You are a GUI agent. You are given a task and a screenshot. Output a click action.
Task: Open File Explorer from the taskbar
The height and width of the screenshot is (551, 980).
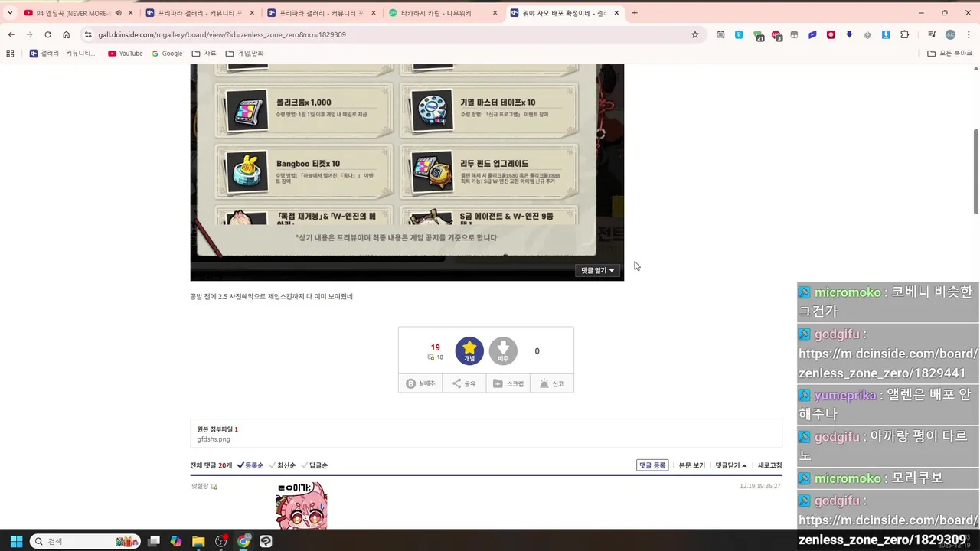pos(198,541)
